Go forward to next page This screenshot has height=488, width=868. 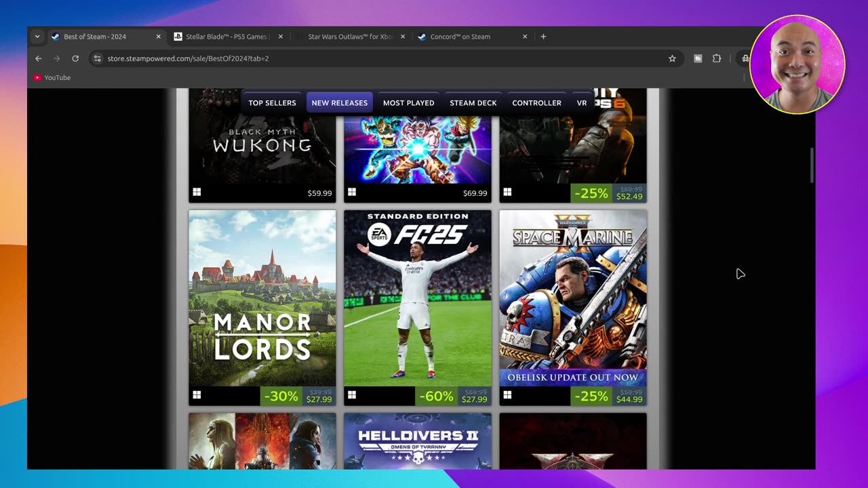(57, 58)
